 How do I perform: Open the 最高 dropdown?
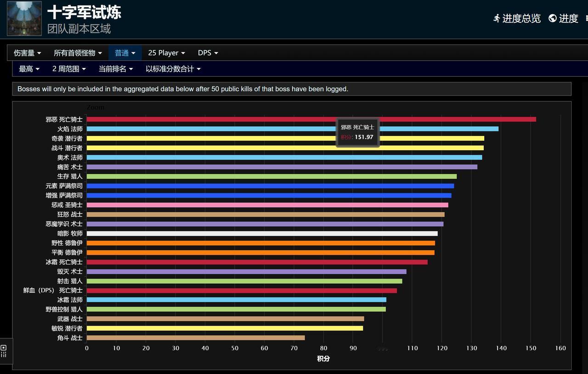point(29,69)
